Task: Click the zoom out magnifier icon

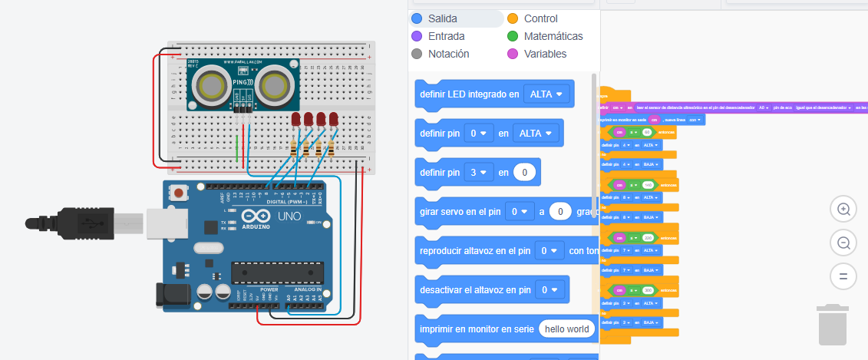Action: (843, 243)
